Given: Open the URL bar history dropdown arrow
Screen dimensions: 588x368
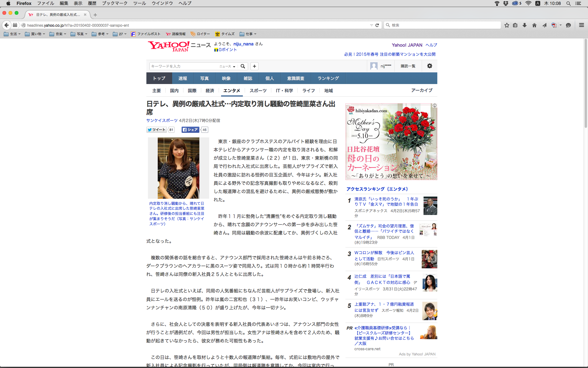Looking at the screenshot, I should [x=371, y=25].
